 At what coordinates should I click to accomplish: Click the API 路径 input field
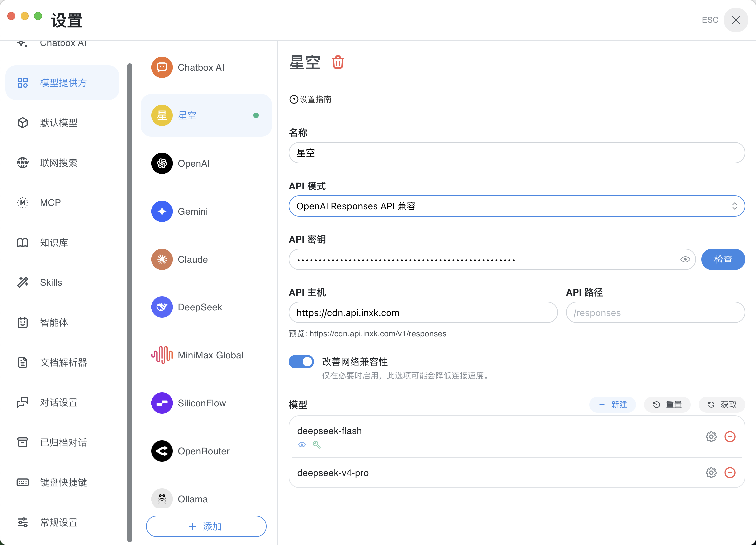coord(655,312)
